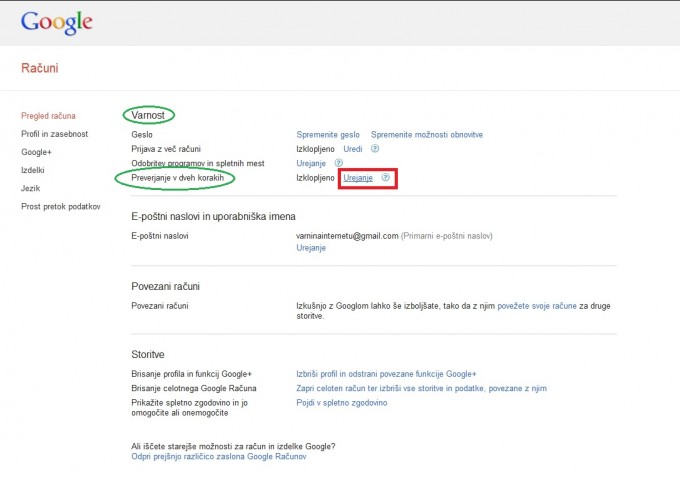Open help icon for Odobritev programov row
The image size is (680, 478).
click(x=339, y=163)
